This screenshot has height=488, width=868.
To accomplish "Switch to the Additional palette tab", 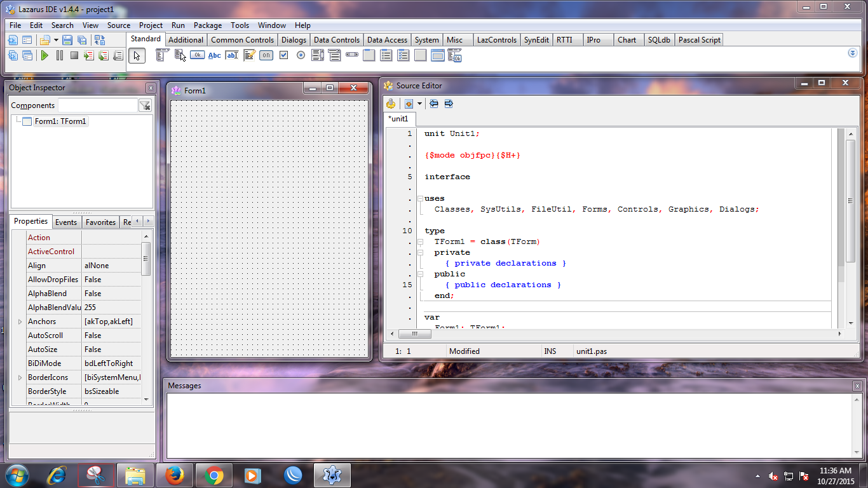I will click(x=186, y=40).
